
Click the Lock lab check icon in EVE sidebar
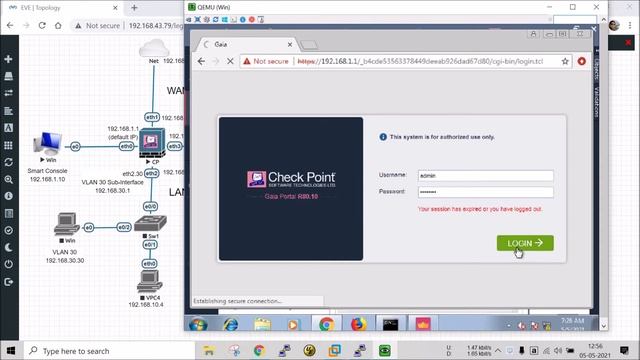[x=8, y=231]
